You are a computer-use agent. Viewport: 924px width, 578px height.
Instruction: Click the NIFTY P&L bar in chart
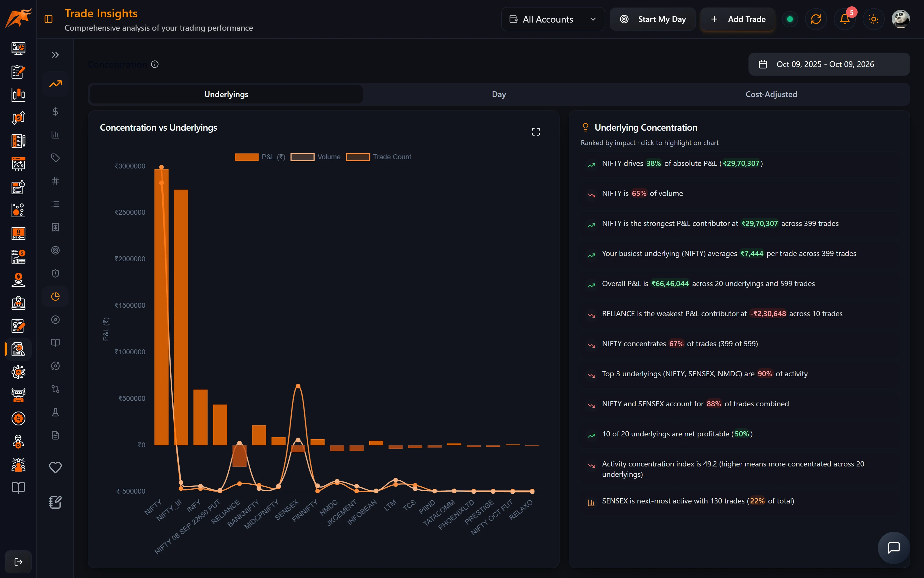coord(161,307)
